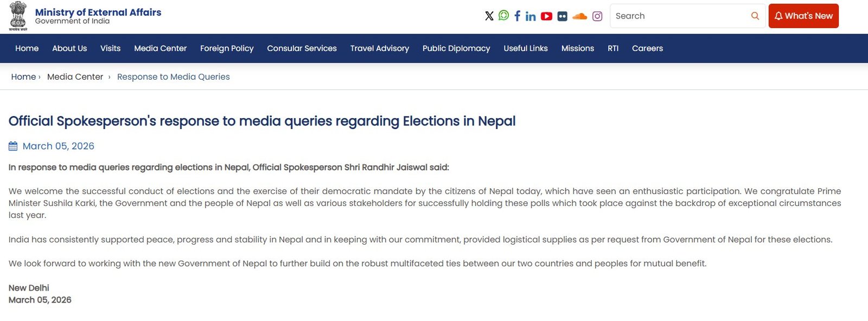Open the Flickr photos icon
This screenshot has height=321, width=868.
click(x=562, y=16)
